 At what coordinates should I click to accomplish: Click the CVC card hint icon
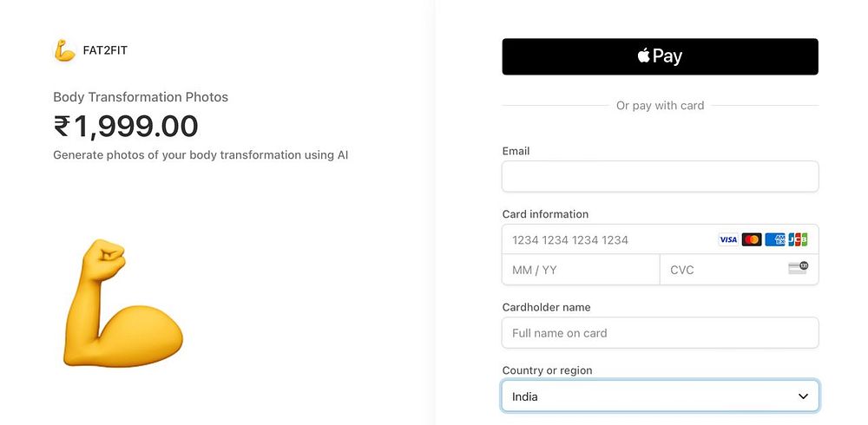pos(798,268)
